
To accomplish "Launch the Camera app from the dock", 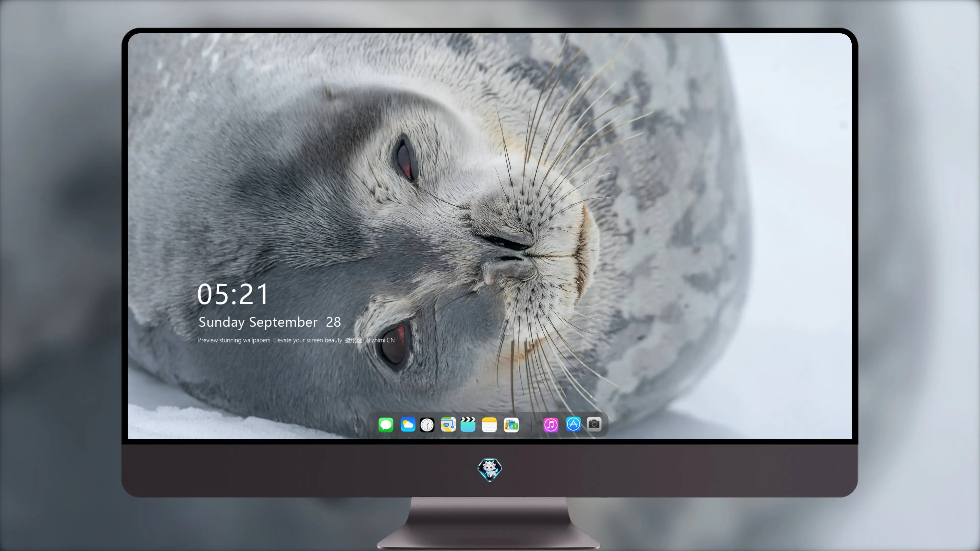I will click(x=594, y=424).
